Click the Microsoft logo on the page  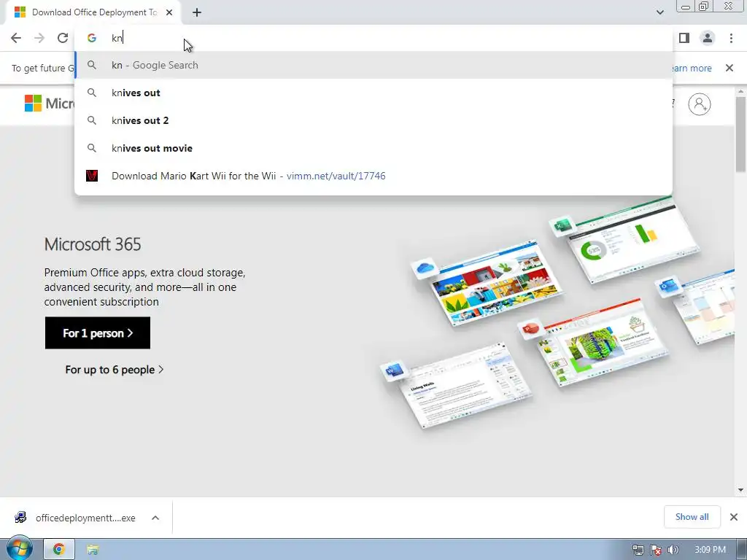click(x=49, y=104)
